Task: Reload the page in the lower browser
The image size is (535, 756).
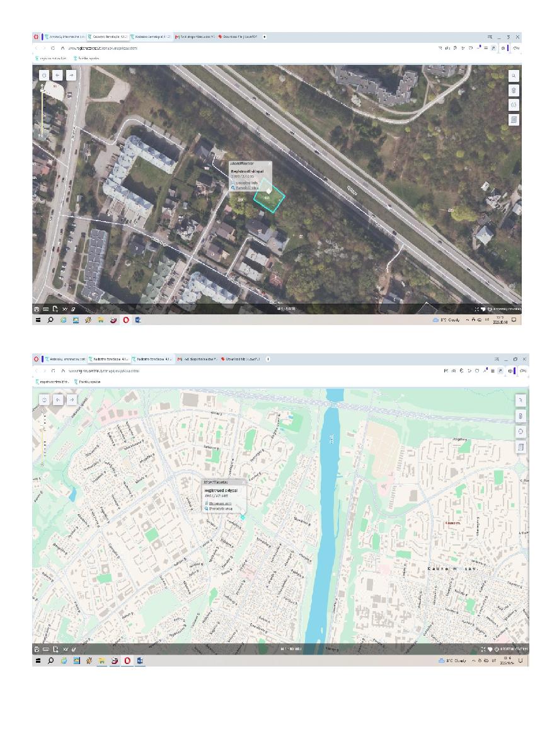Action: coord(54,370)
